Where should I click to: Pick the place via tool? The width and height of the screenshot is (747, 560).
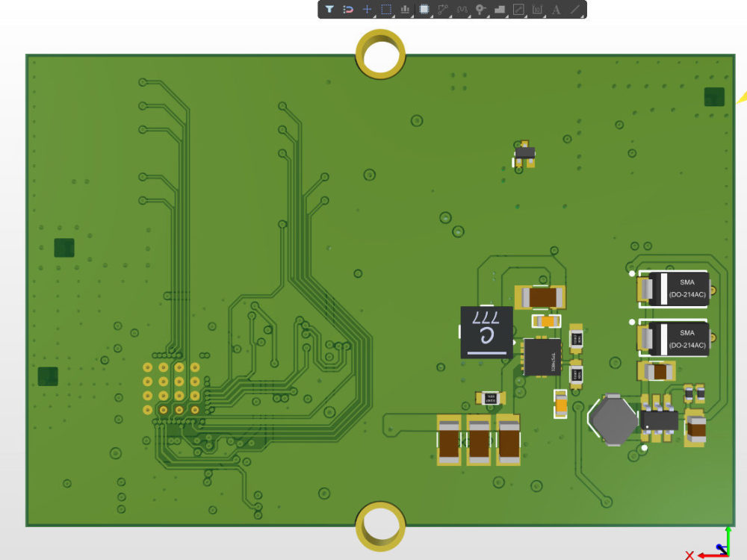click(480, 9)
